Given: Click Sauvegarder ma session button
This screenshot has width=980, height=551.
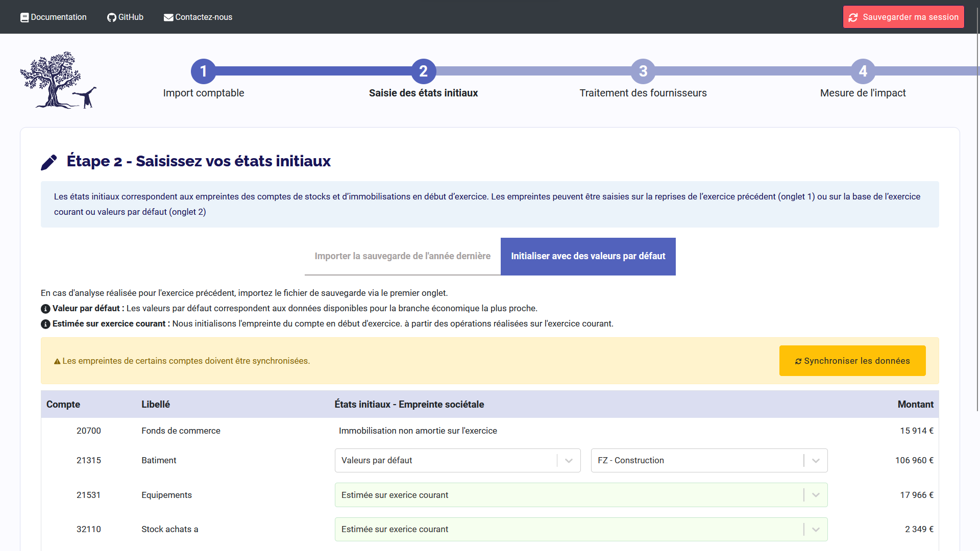Looking at the screenshot, I should 903,17.
